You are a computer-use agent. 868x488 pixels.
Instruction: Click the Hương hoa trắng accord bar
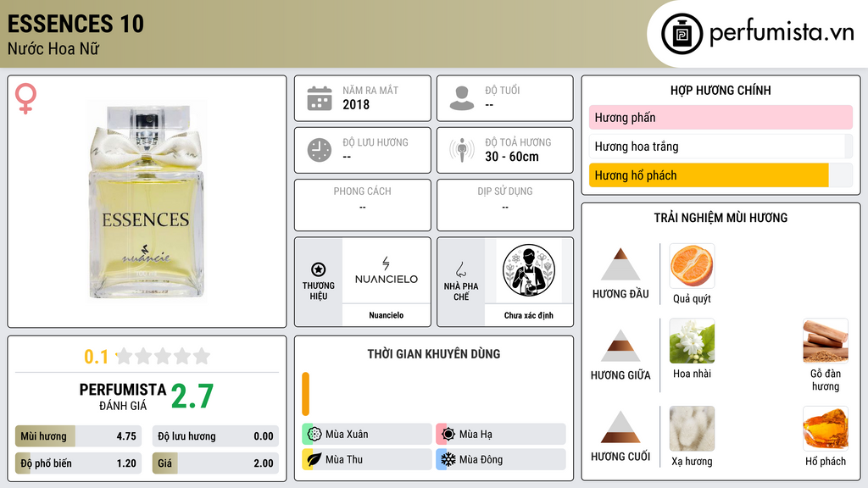click(x=721, y=146)
